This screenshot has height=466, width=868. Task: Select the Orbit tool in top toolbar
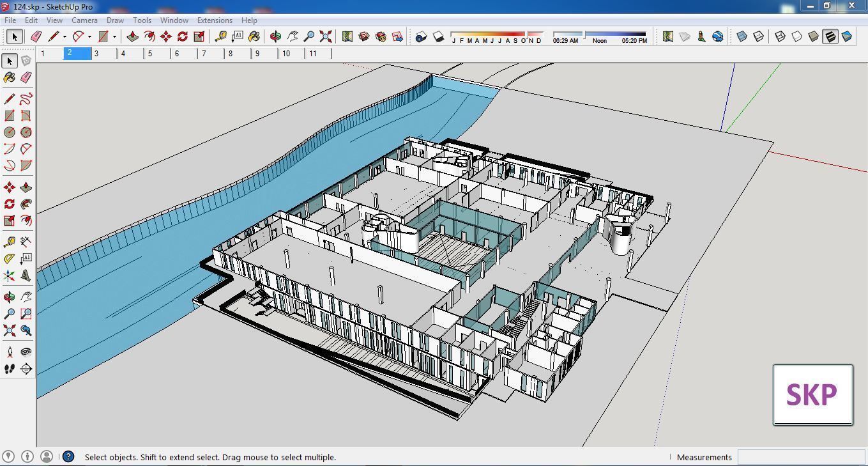coord(276,36)
